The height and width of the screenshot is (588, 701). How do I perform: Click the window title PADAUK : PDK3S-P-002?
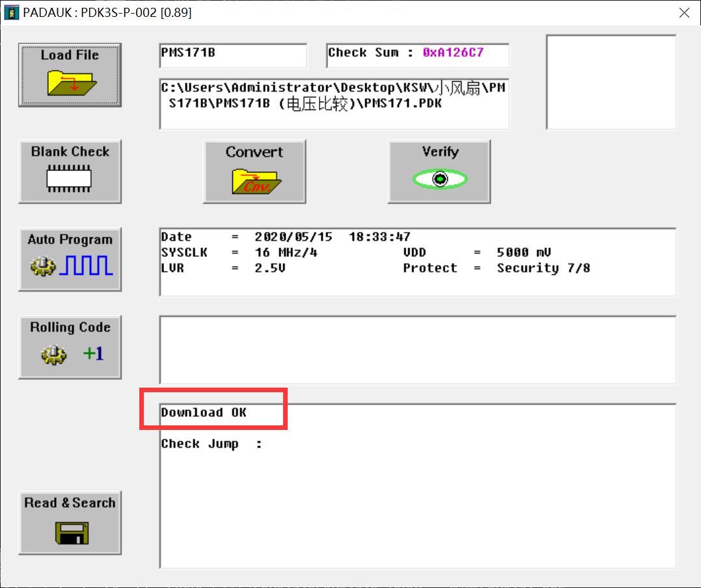pyautogui.click(x=107, y=12)
